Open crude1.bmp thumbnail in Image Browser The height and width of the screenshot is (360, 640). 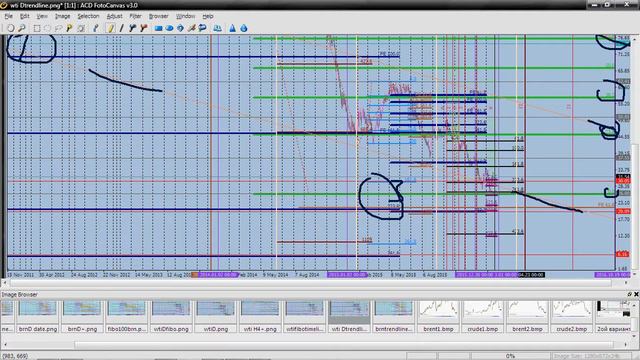coord(482,316)
